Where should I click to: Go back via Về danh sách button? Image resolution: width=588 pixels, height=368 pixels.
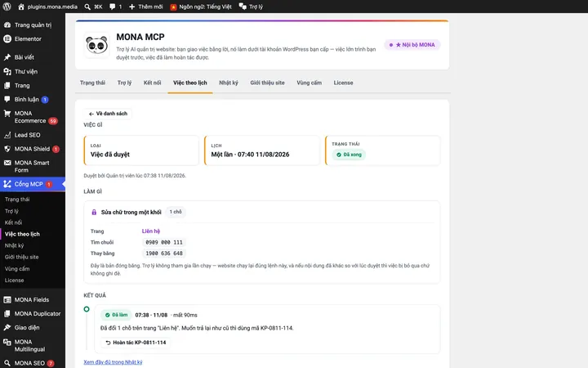coord(108,114)
